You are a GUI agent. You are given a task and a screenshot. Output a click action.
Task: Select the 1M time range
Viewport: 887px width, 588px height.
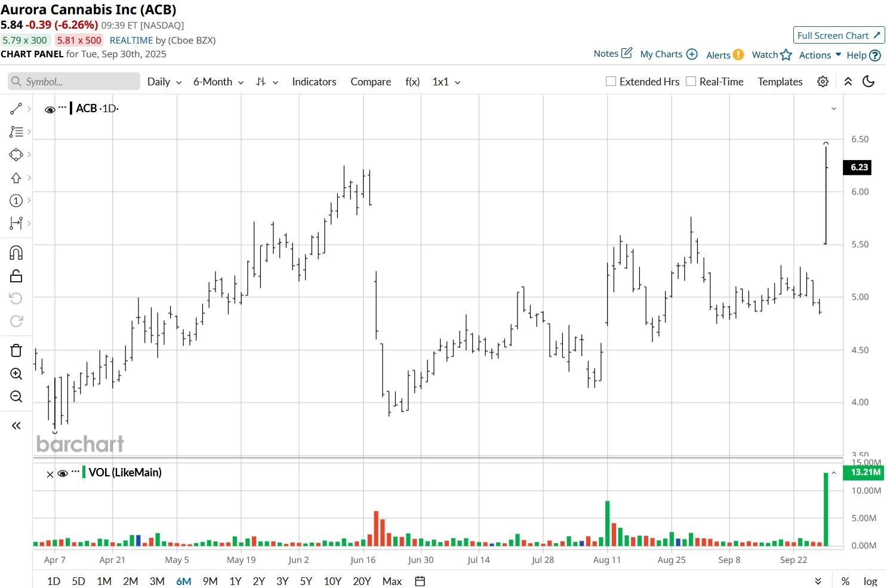(104, 581)
